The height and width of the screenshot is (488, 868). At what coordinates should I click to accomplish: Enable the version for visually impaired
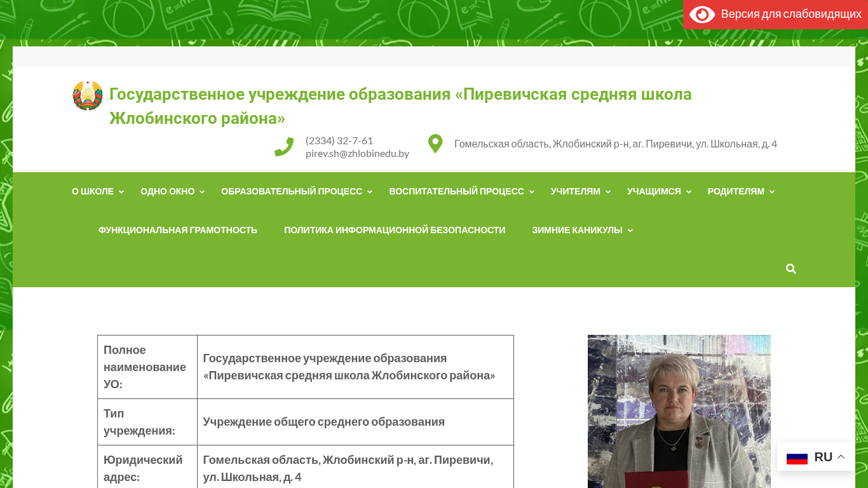pyautogui.click(x=790, y=15)
